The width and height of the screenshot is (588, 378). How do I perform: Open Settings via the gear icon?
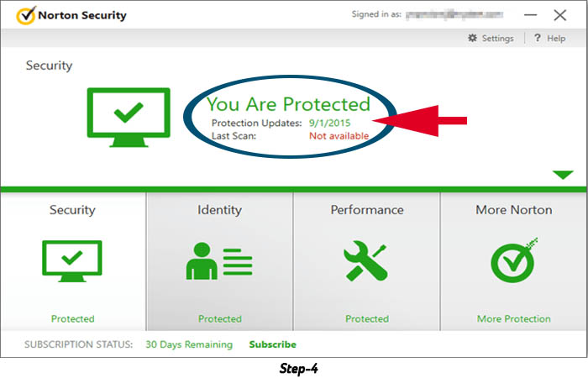(x=472, y=38)
